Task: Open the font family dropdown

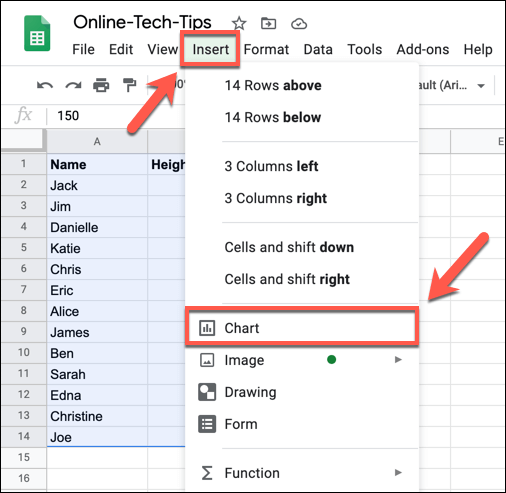Action: coord(451,86)
